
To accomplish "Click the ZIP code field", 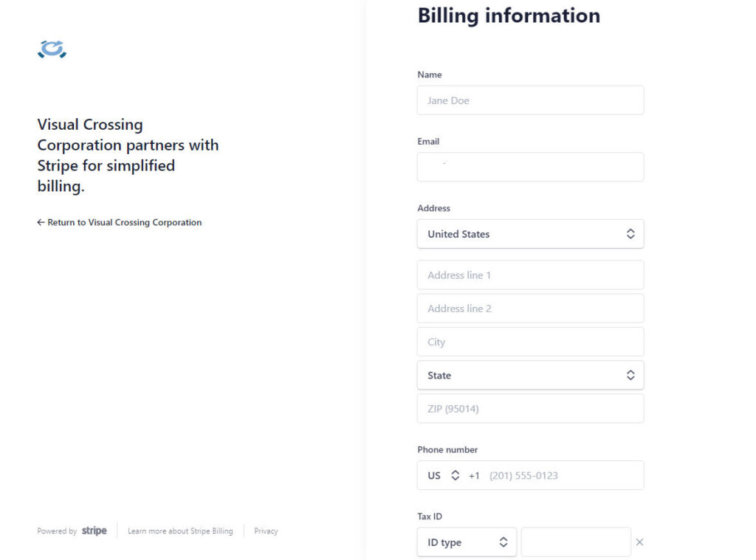I will 530,408.
